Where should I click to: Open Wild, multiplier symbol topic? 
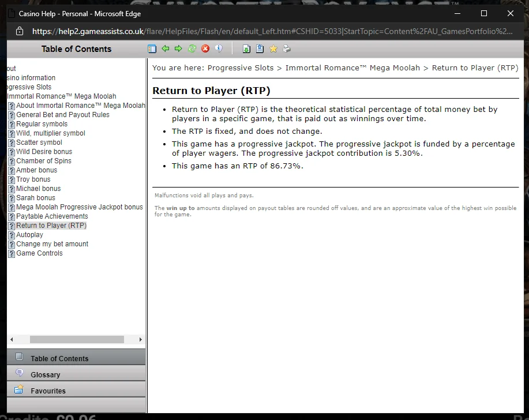tap(51, 133)
